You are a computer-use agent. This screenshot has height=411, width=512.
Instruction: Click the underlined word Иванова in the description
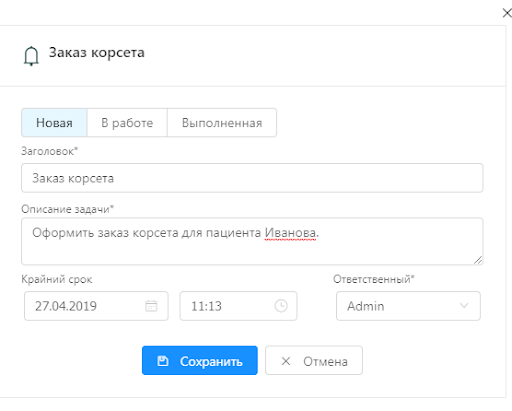tap(290, 233)
